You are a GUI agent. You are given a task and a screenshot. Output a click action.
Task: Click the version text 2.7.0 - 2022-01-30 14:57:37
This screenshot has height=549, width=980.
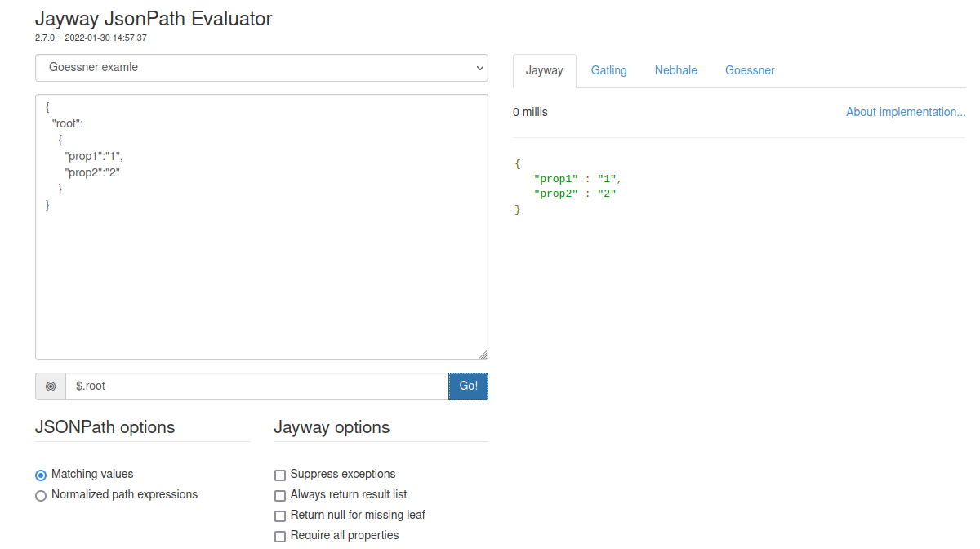click(x=91, y=38)
